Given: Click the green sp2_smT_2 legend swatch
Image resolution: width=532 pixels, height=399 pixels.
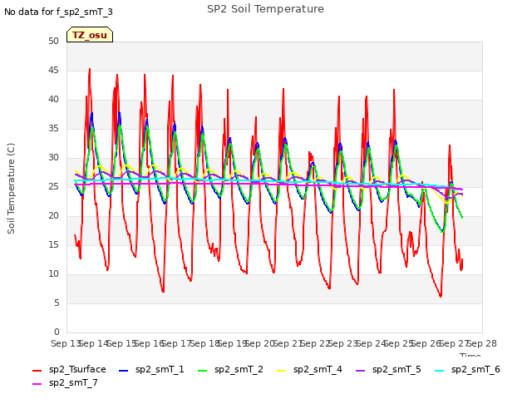Looking at the screenshot, I should click(202, 371).
